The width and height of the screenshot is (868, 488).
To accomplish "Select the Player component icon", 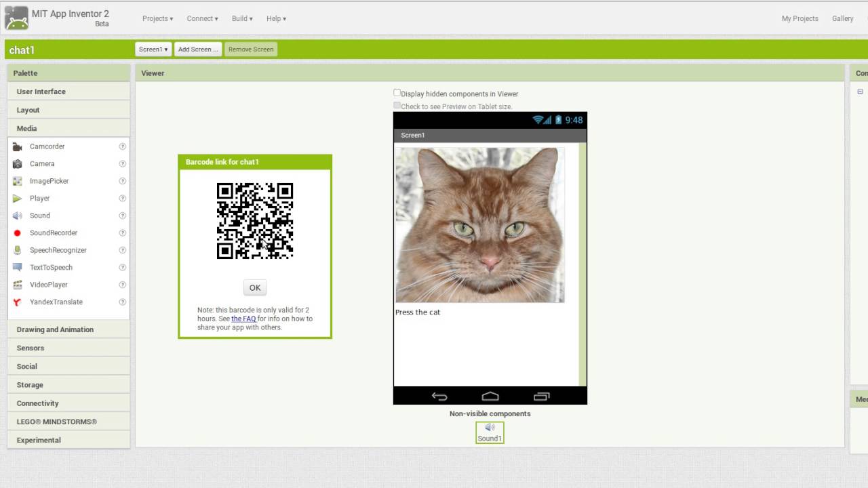I will [x=17, y=198].
